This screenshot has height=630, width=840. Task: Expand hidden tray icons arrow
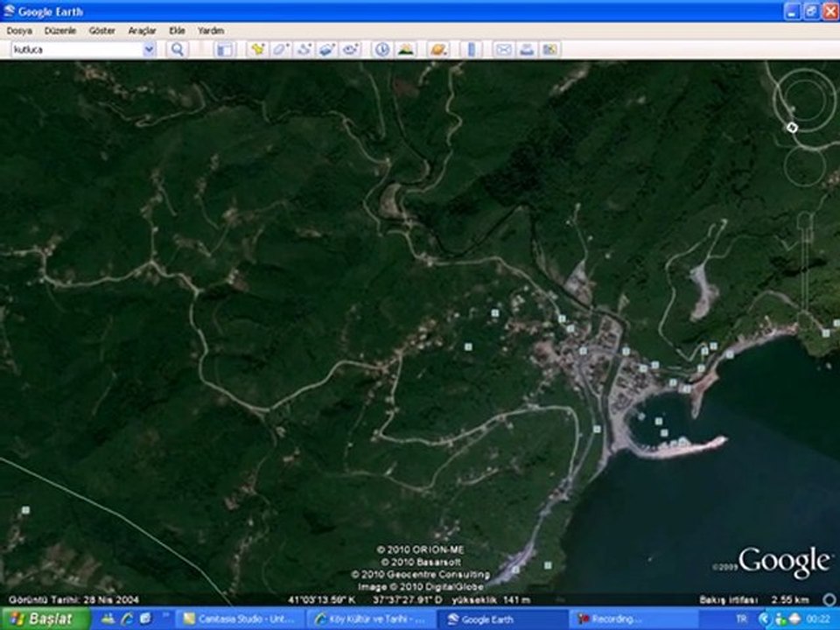[765, 619]
